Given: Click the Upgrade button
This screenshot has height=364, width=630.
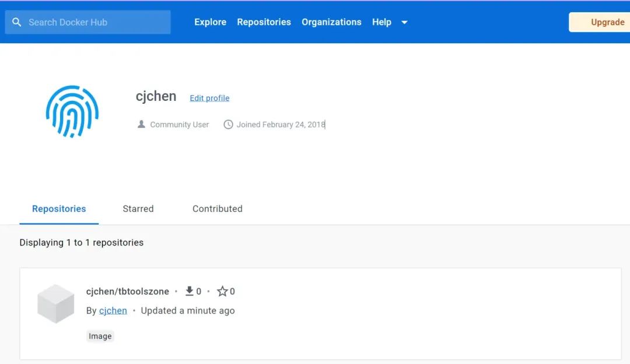Looking at the screenshot, I should coord(600,22).
